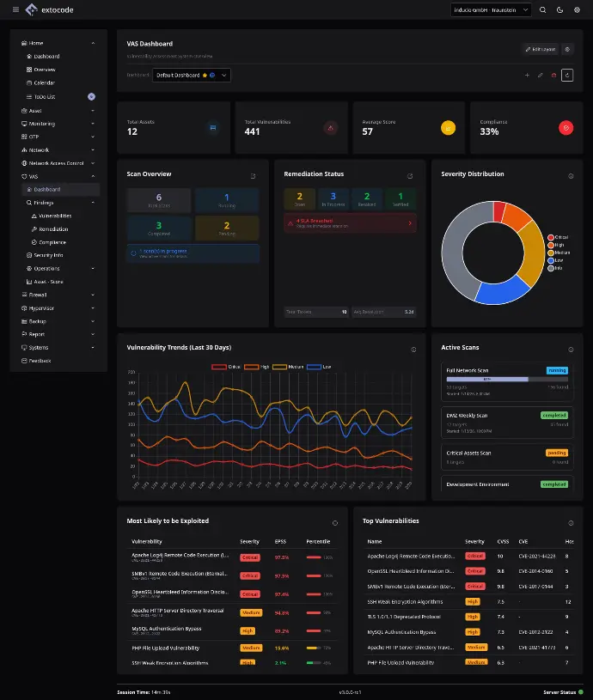This screenshot has width=593, height=700.
Task: Open Vulnerabilities under Findings
Action: (55, 216)
